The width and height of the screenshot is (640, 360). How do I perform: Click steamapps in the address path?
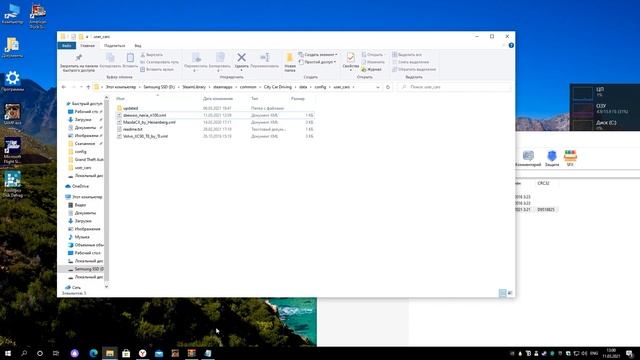tap(222, 87)
